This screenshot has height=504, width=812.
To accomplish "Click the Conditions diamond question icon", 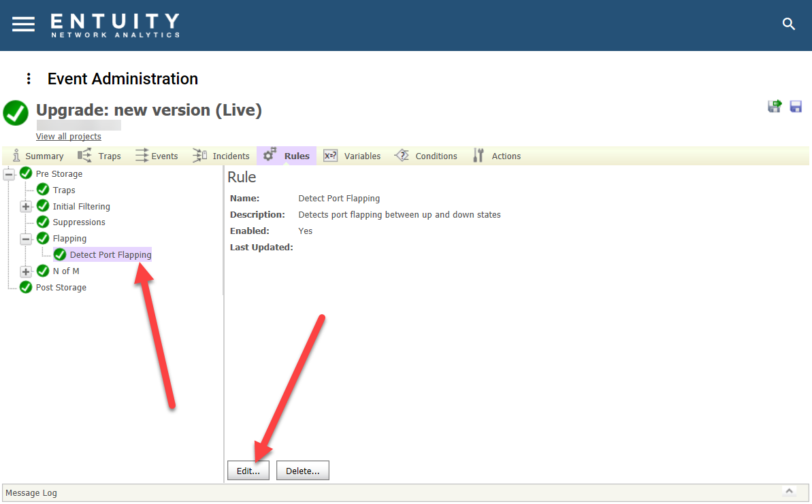I will coord(402,155).
